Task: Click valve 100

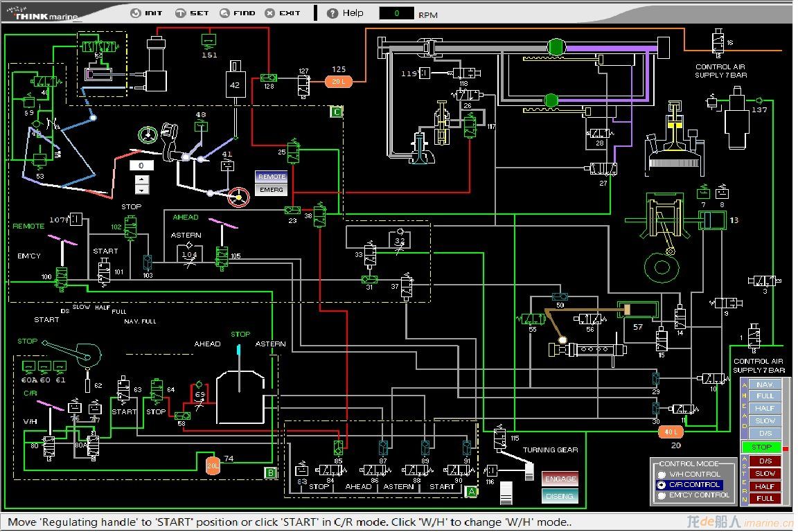Action: coord(62,278)
